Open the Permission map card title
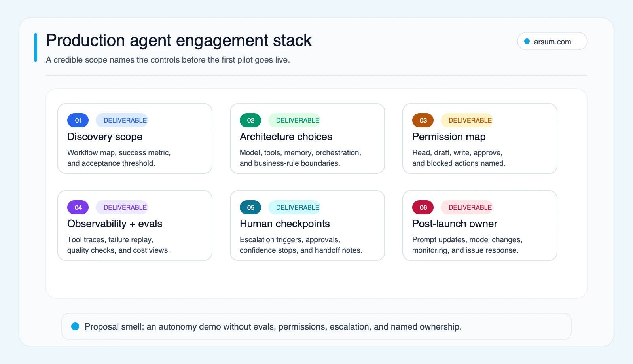Screen dimensions: 633x364 (449, 137)
